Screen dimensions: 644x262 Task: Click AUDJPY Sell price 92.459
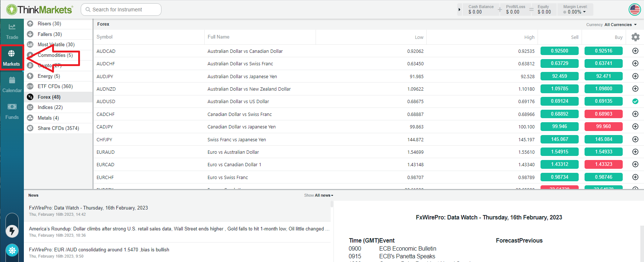coord(559,76)
